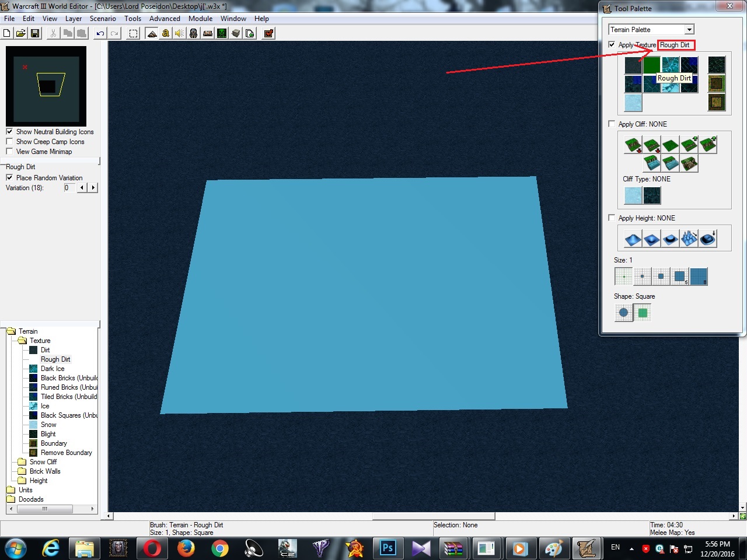Select the same-level flat cliff tool
The height and width of the screenshot is (560, 747).
click(x=670, y=144)
